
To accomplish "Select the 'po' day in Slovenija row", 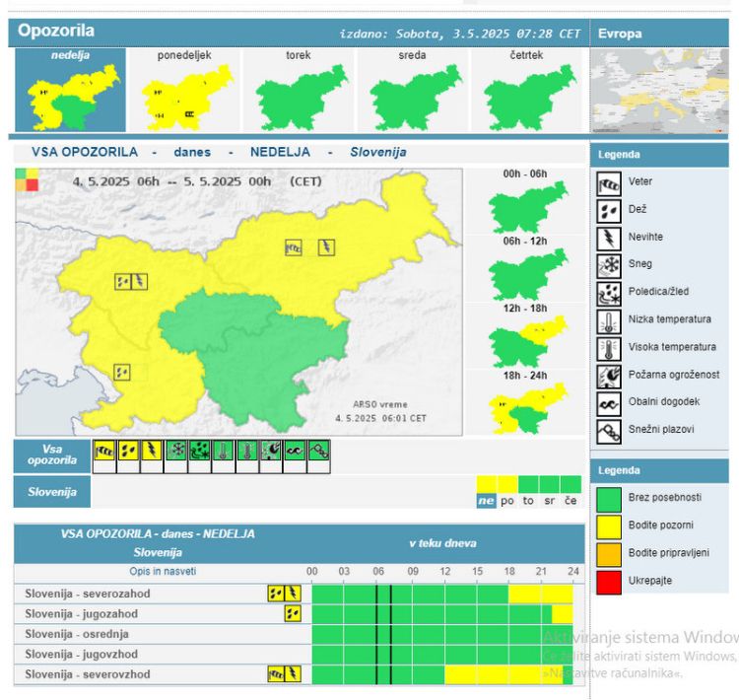I will pyautogui.click(x=508, y=501).
